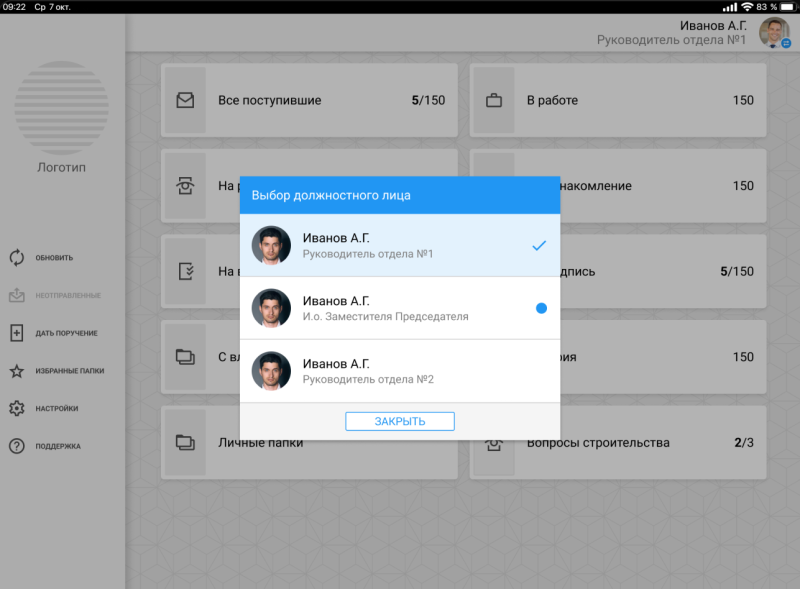Click cellular signal bars in status bar
800x589 pixels.
(730, 7)
